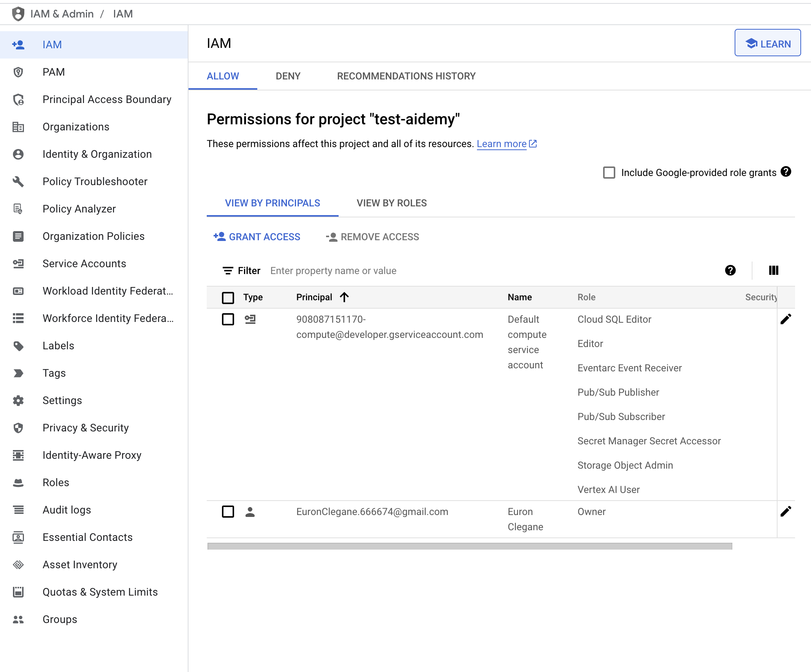Click the Remove Access person-remove icon
The height and width of the screenshot is (672, 811).
(331, 237)
